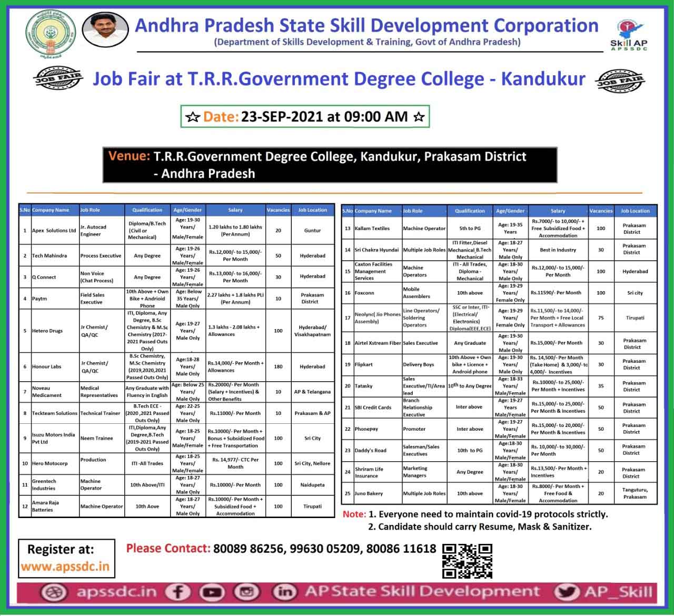The width and height of the screenshot is (674, 616).
Task: Select the Flipkart company cell
Action: coord(378,364)
